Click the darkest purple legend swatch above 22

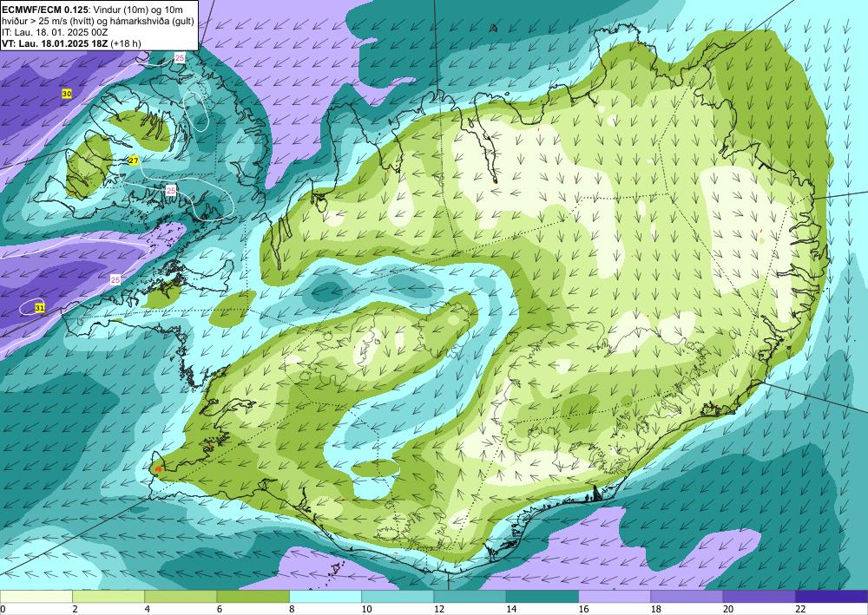(832, 597)
